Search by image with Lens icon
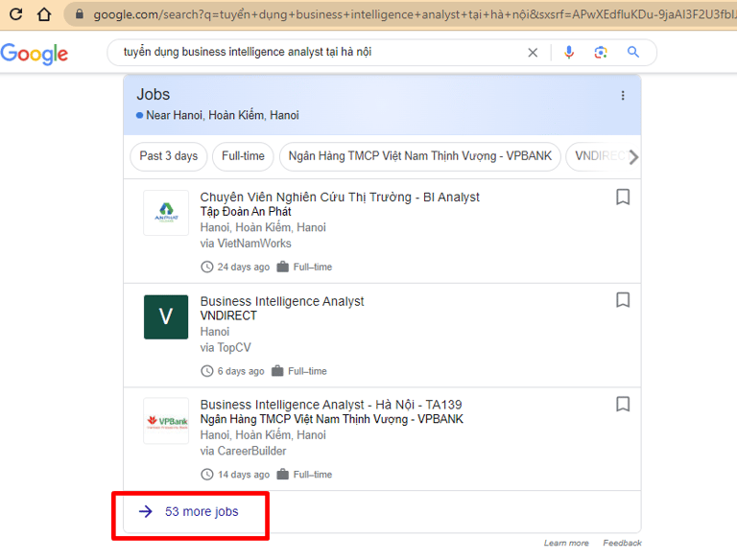 601,52
